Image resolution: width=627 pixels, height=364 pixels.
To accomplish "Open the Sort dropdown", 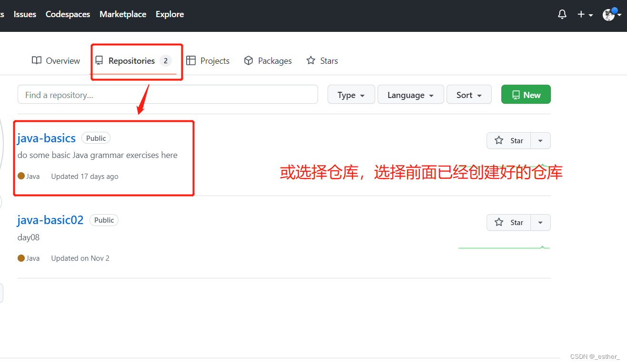I will point(468,94).
